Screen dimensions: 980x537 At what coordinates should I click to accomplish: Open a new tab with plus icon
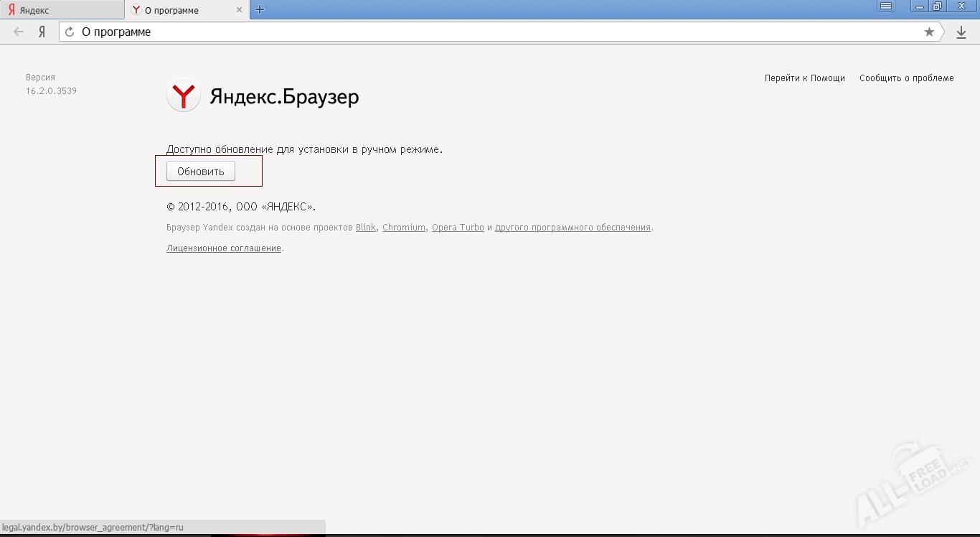click(260, 9)
